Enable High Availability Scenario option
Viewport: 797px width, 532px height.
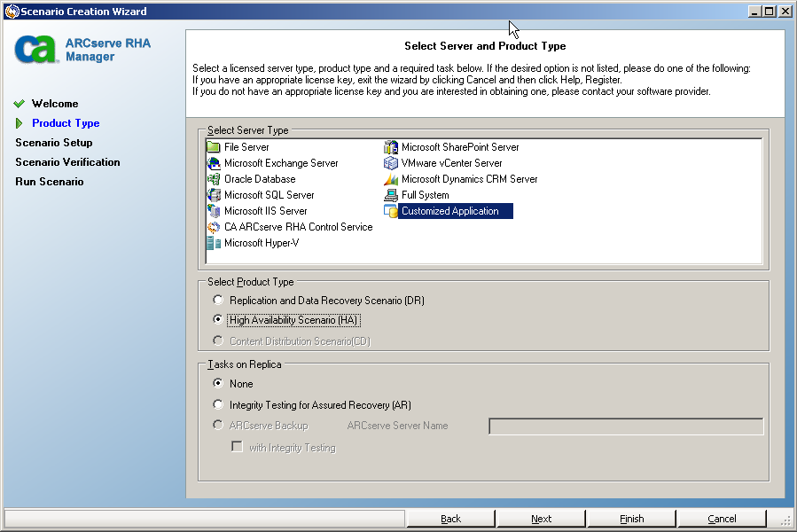coord(218,320)
